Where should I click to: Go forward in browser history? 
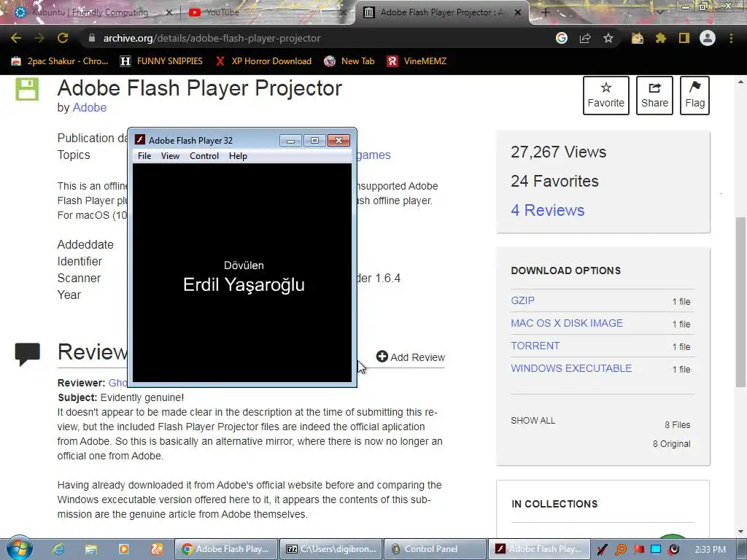(39, 38)
